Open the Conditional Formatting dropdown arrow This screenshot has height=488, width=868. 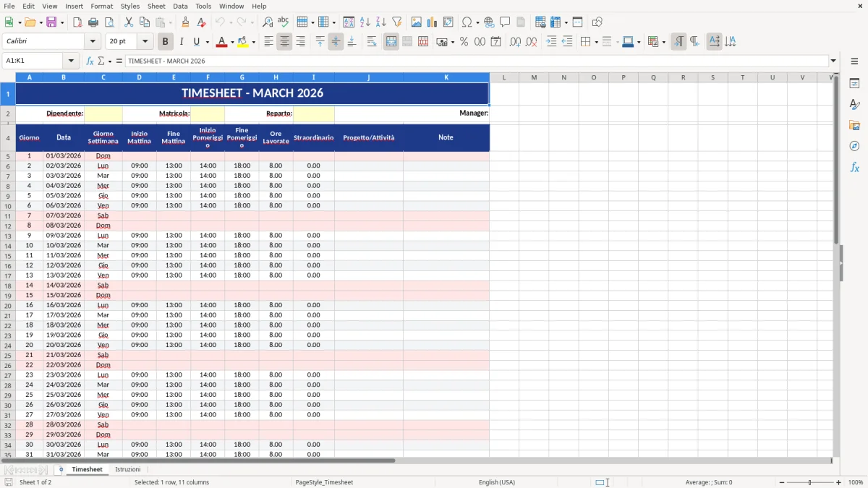click(x=663, y=42)
